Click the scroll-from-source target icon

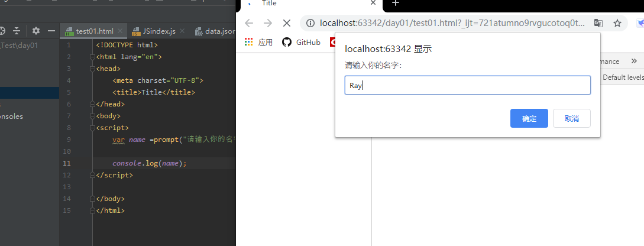(x=2, y=31)
